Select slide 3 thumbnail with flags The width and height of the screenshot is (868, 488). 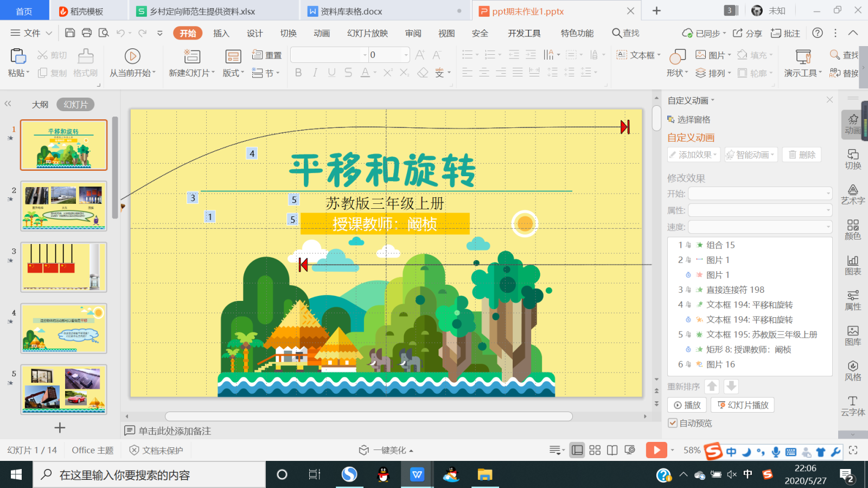64,267
